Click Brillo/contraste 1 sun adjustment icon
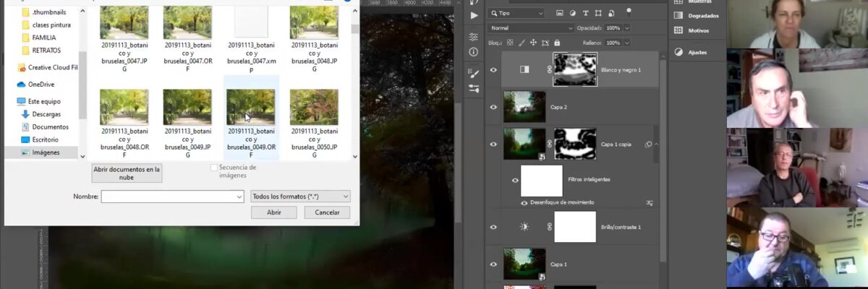The width and height of the screenshot is (868, 289). [x=524, y=226]
